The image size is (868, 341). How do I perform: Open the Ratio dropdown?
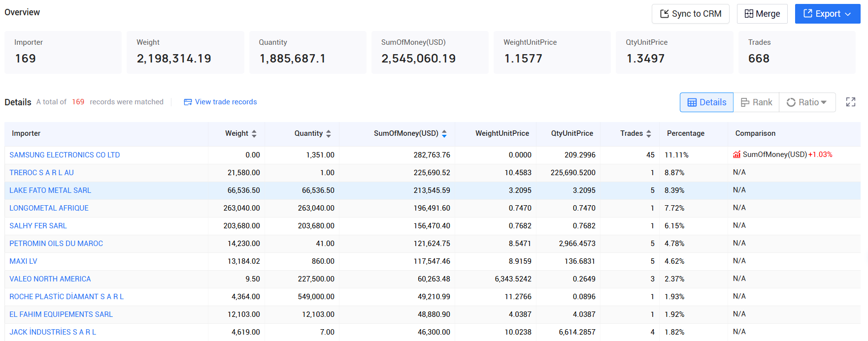click(807, 102)
